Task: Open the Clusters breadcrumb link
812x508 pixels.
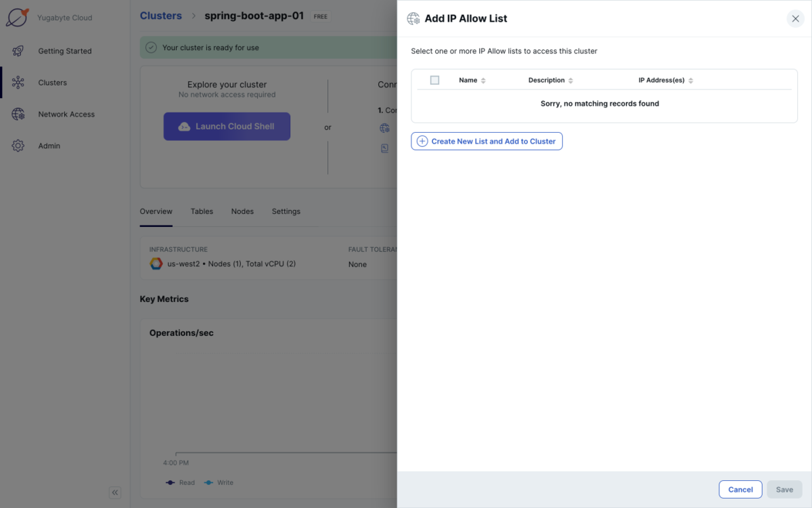Action: [x=160, y=15]
